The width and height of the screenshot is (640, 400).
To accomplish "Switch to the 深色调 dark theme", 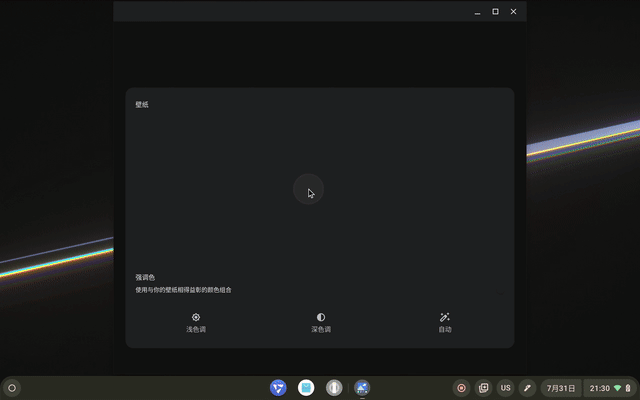I will tap(320, 322).
